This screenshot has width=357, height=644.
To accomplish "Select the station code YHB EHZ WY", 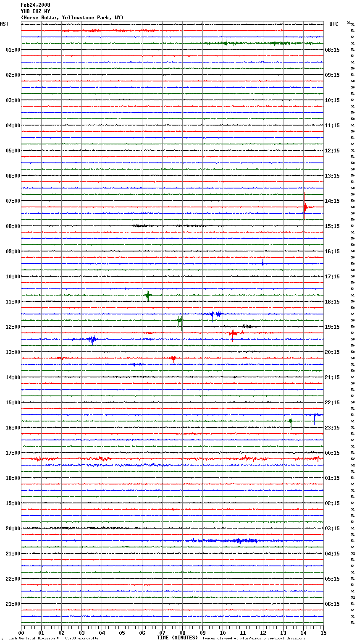I will click(35, 11).
